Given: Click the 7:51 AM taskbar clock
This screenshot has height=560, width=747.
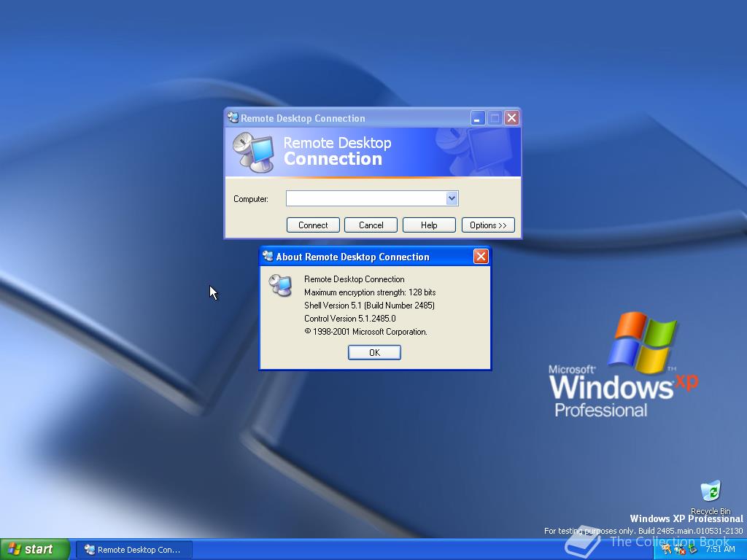Looking at the screenshot, I should 720,549.
